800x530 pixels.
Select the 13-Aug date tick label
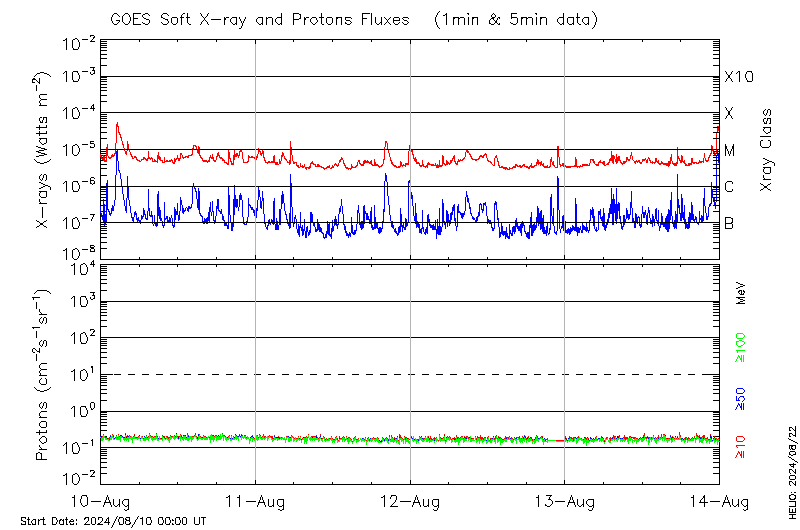tap(565, 500)
